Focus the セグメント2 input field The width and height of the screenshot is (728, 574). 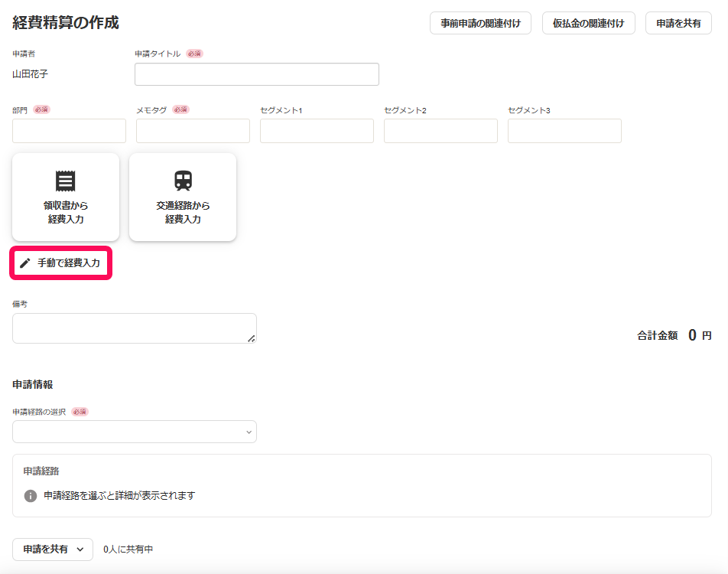pyautogui.click(x=440, y=131)
